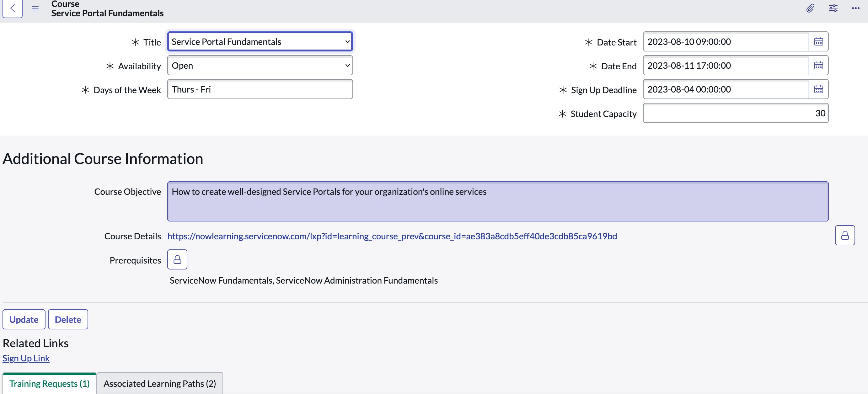Click the Date Start input field

click(x=726, y=41)
